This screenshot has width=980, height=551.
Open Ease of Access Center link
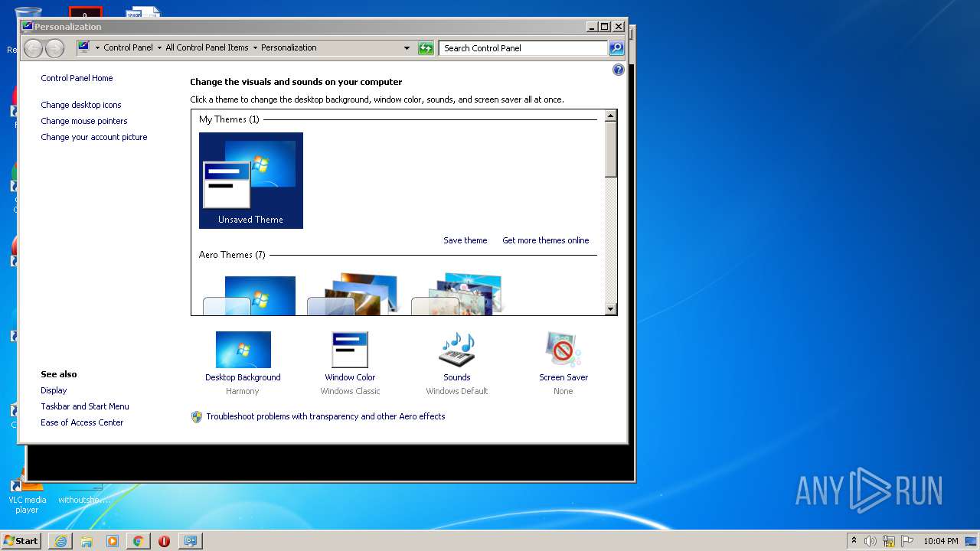coord(82,422)
